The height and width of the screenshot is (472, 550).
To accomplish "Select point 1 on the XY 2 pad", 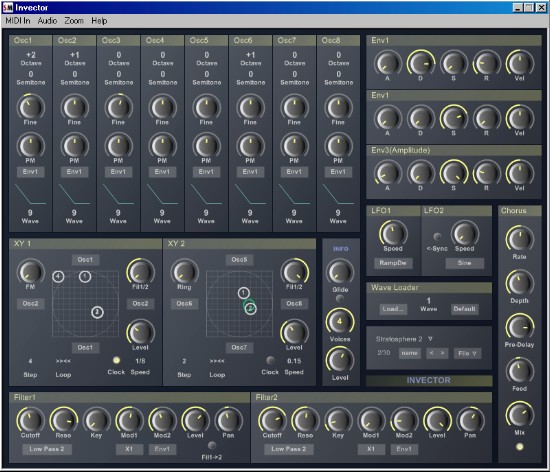I will (x=243, y=292).
